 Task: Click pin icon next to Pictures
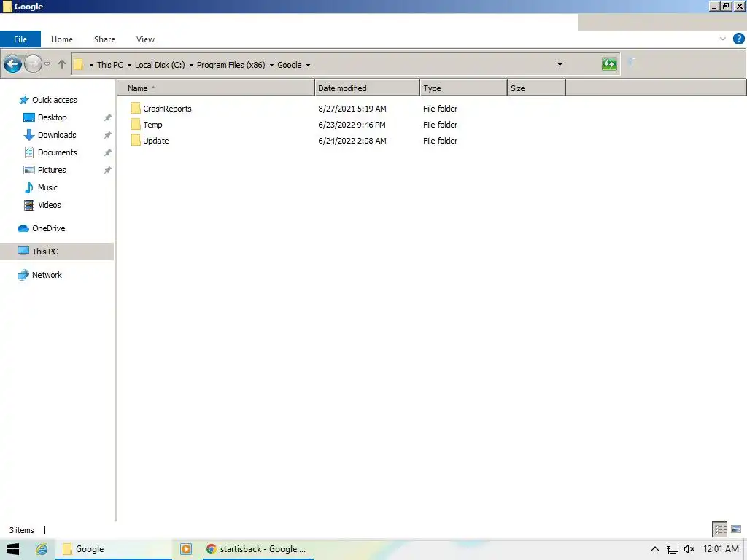tap(108, 170)
